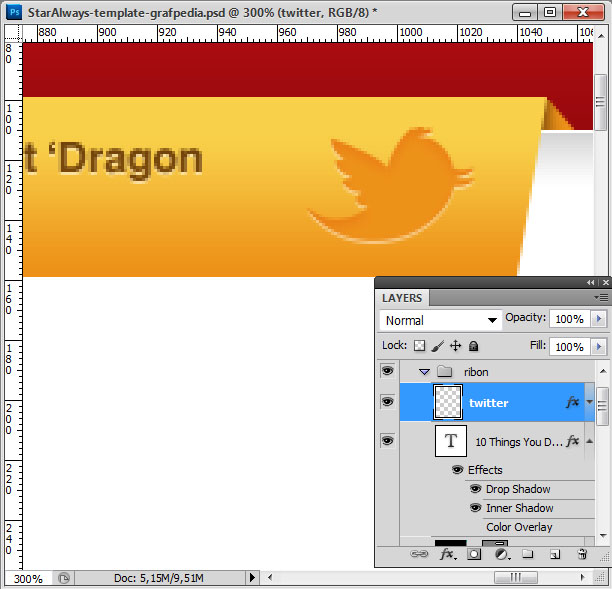This screenshot has width=612, height=589.
Task: Toggle the Inner Shadow effect visibility
Action: (x=475, y=508)
